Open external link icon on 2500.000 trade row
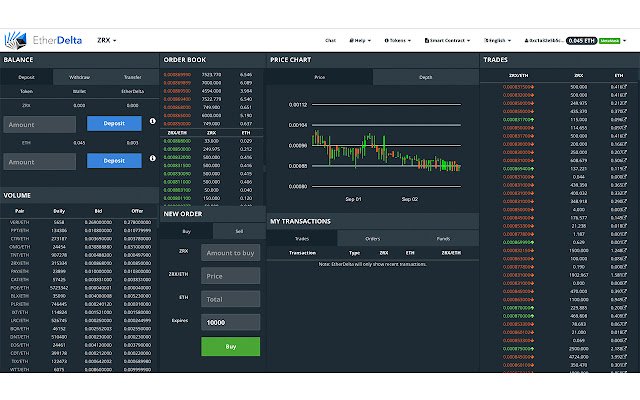Viewport: 640px width, 400px height. (x=624, y=349)
